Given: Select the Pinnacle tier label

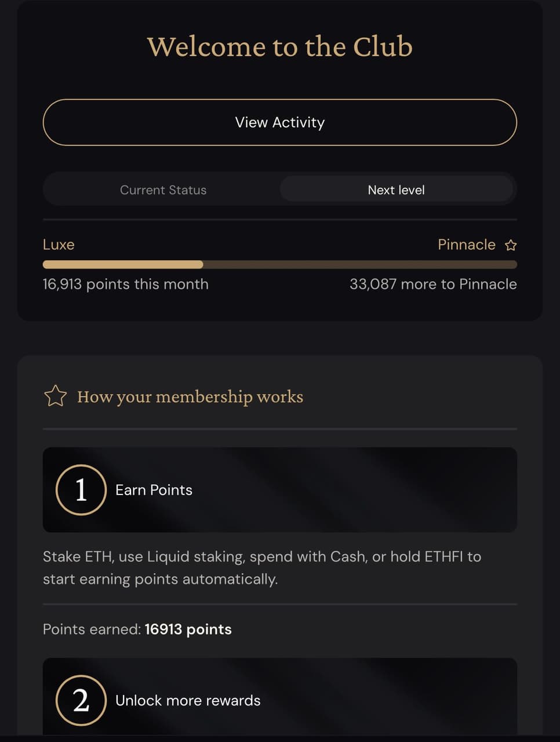Looking at the screenshot, I should pyautogui.click(x=466, y=245).
